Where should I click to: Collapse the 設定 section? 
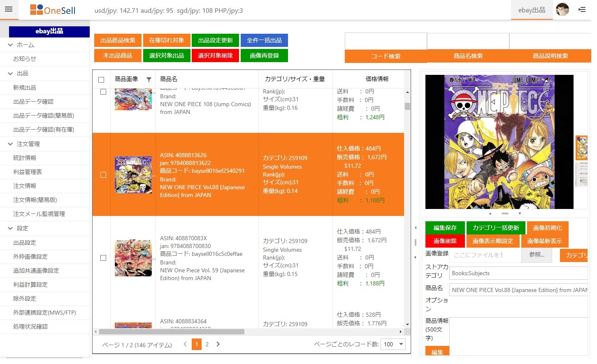click(x=10, y=228)
